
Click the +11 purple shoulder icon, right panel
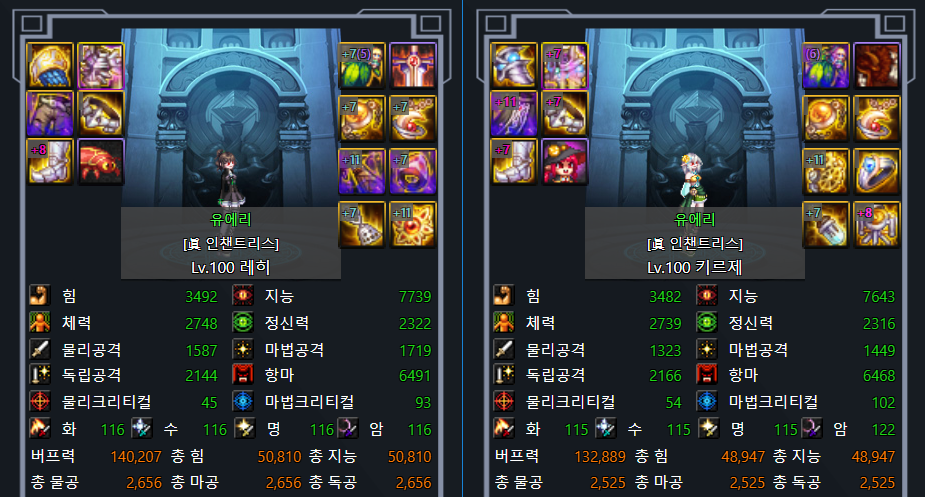click(x=514, y=113)
